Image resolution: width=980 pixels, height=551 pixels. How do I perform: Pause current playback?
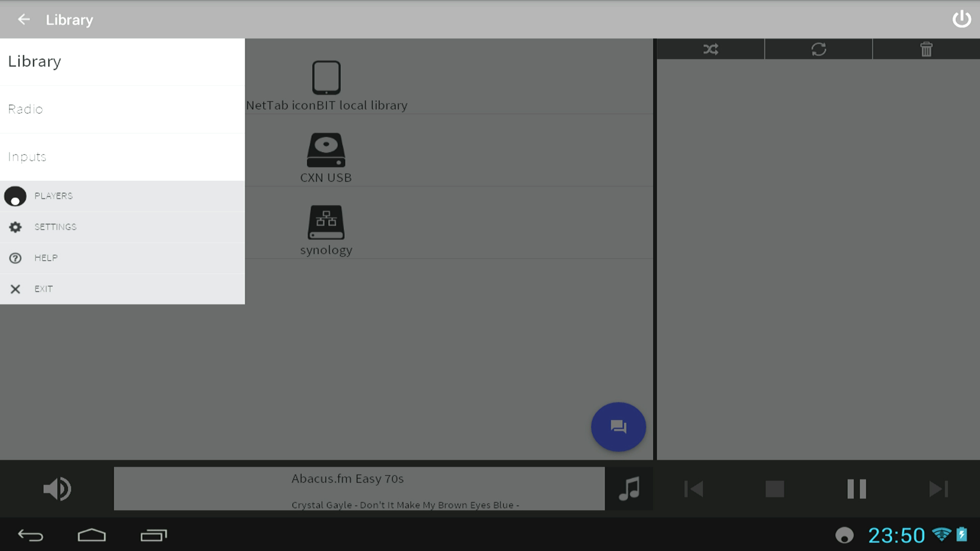(856, 489)
